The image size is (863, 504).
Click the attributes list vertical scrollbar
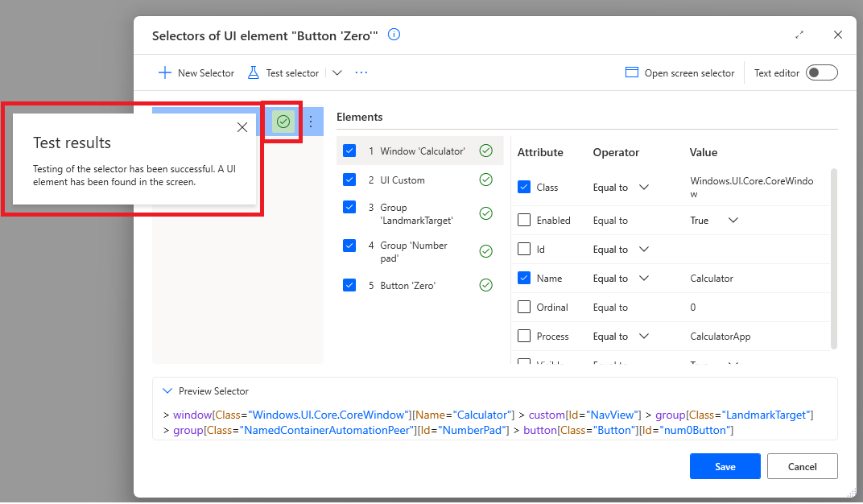(x=833, y=258)
